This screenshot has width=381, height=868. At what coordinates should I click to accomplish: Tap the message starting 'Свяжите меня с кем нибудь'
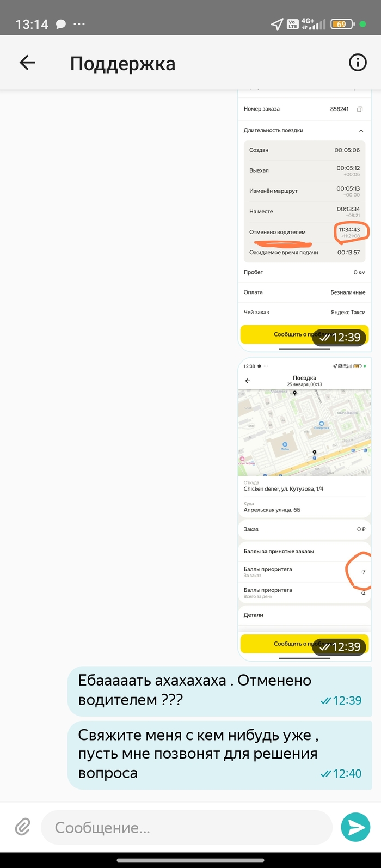click(220, 754)
